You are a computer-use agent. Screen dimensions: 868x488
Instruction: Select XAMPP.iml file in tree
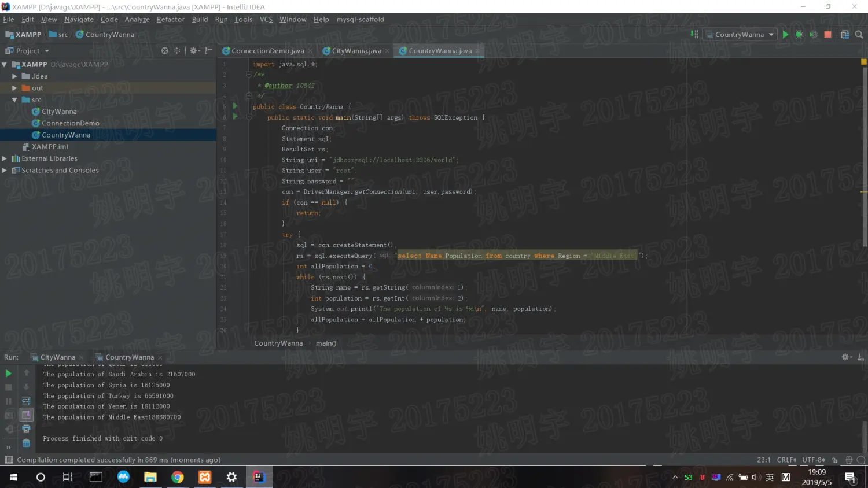pyautogui.click(x=50, y=147)
